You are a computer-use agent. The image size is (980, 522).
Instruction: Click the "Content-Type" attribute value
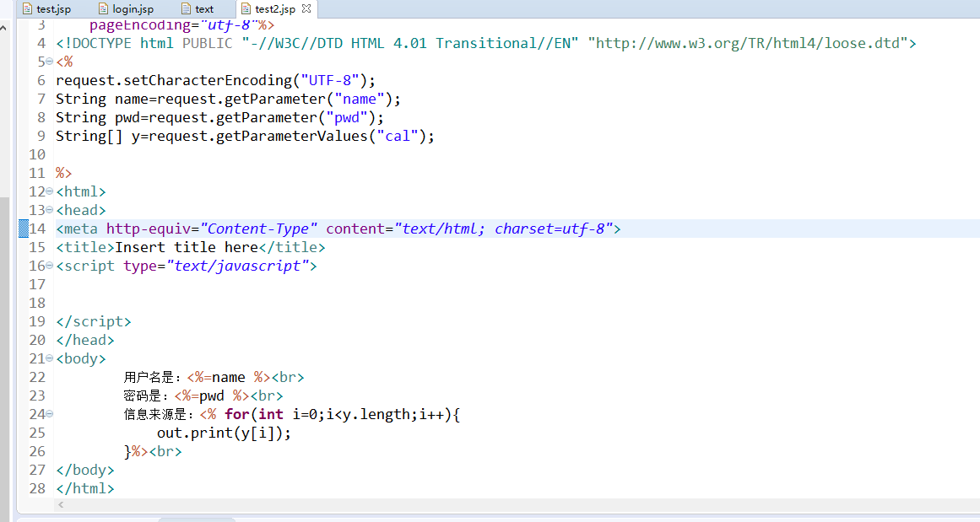coord(258,229)
